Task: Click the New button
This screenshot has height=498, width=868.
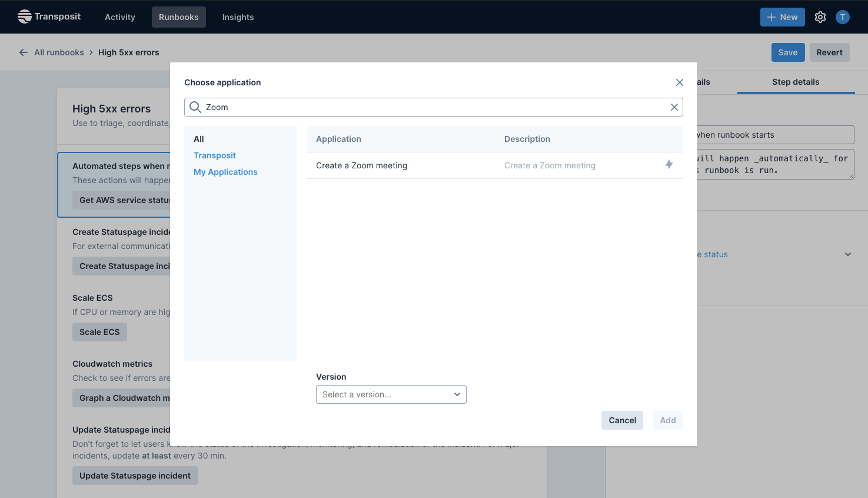Action: [x=783, y=17]
